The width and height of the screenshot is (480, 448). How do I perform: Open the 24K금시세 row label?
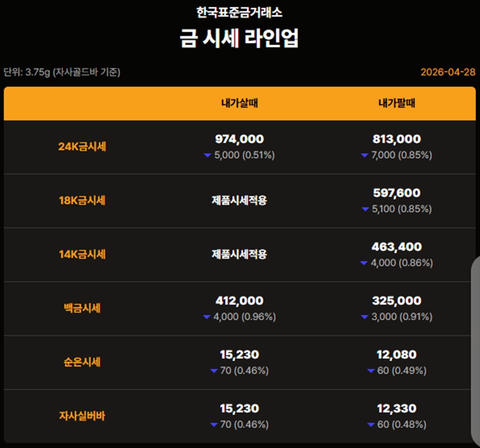82,147
